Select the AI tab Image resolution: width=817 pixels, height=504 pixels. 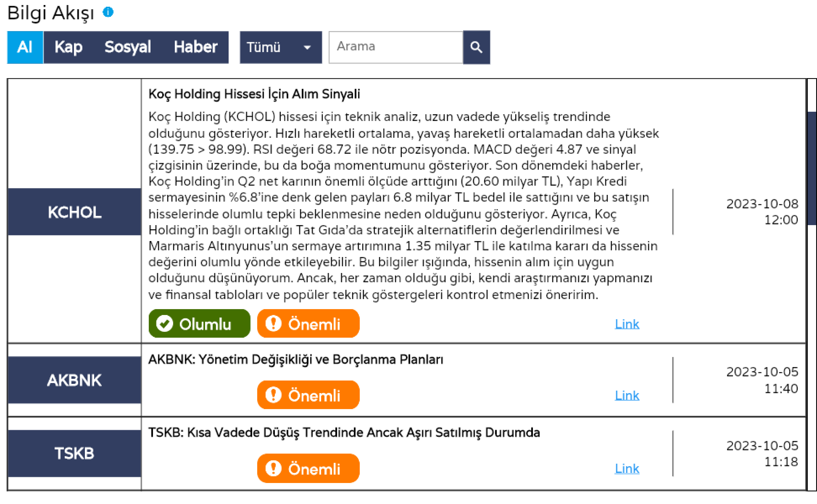[x=25, y=47]
